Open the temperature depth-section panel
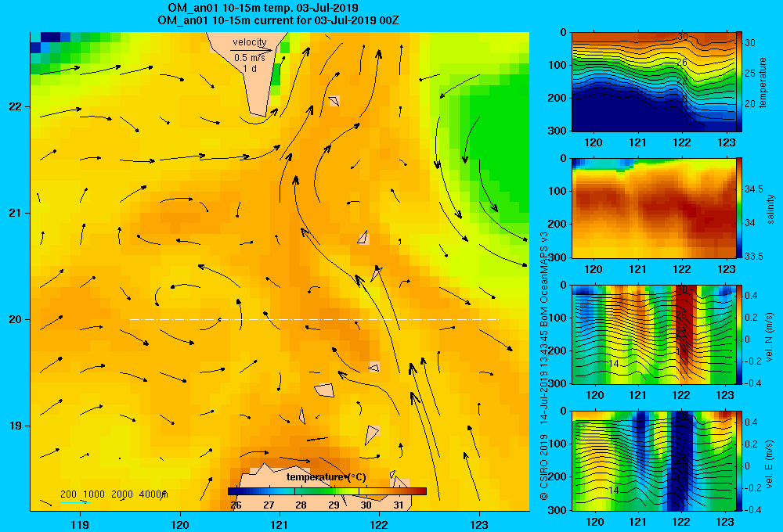Screen dimensions: 783x532 653,82
